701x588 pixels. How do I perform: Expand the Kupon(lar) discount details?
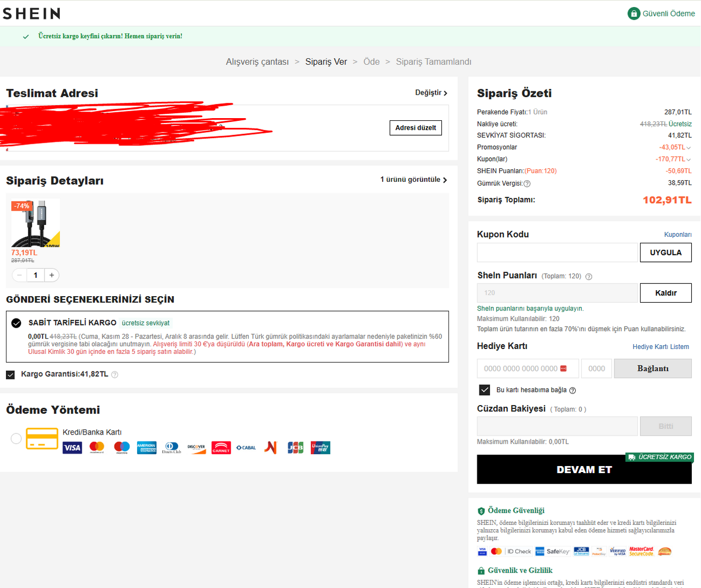(x=688, y=160)
